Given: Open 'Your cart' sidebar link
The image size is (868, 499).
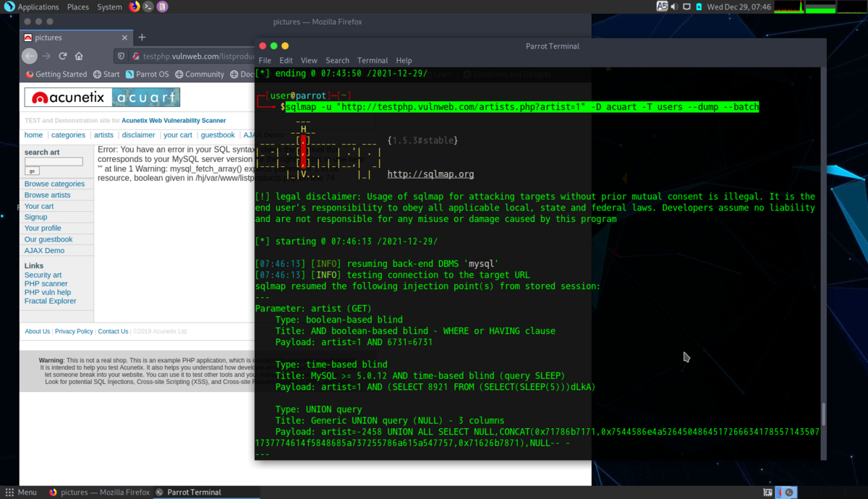Looking at the screenshot, I should (39, 206).
